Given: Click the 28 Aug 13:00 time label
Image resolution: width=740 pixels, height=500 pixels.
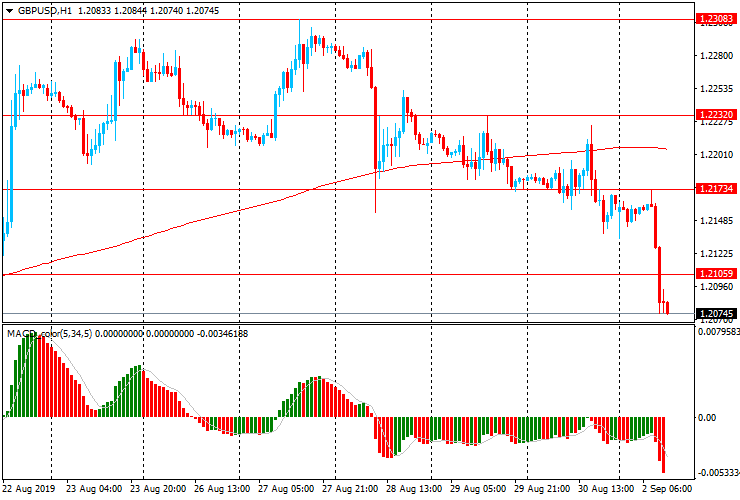Looking at the screenshot, I should (x=414, y=489).
